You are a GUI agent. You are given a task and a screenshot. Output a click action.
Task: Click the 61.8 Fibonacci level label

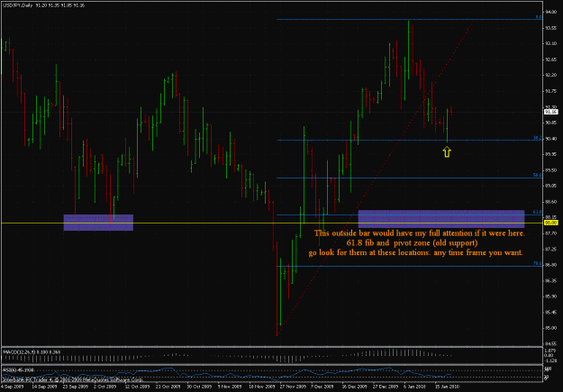[x=538, y=213]
